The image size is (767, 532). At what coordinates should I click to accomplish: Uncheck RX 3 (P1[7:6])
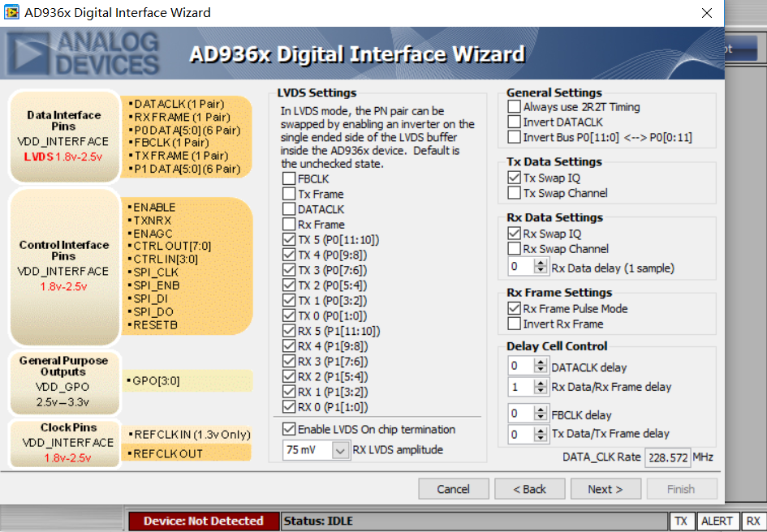[x=289, y=362]
